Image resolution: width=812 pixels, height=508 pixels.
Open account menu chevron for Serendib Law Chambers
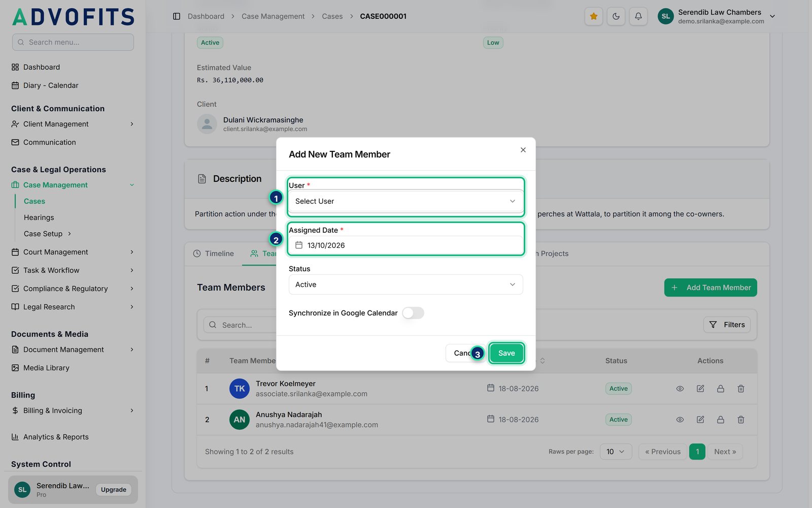[772, 16]
